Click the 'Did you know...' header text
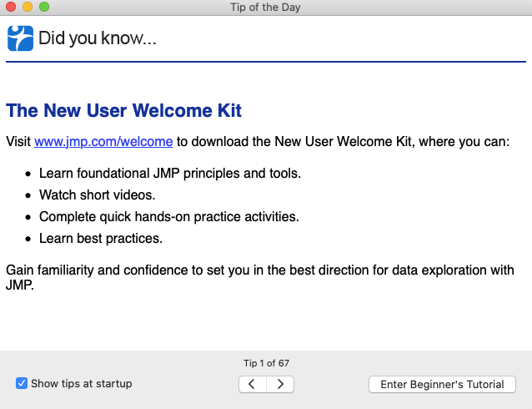 point(98,38)
